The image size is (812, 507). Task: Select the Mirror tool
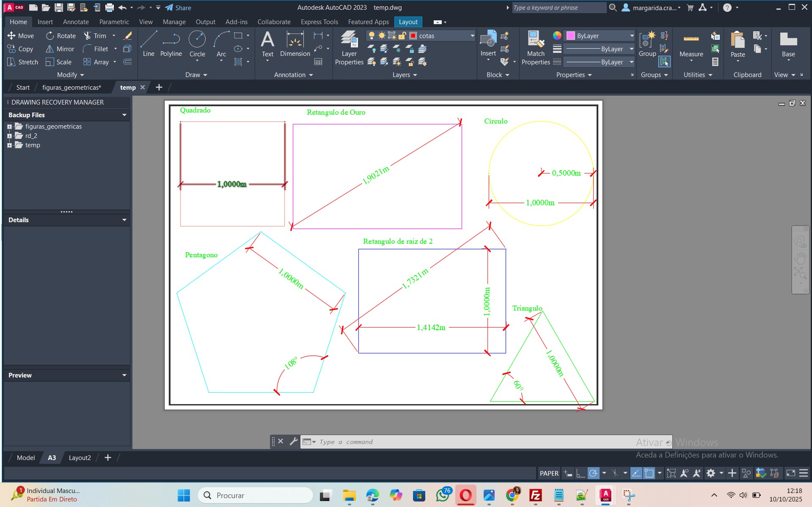click(x=60, y=49)
